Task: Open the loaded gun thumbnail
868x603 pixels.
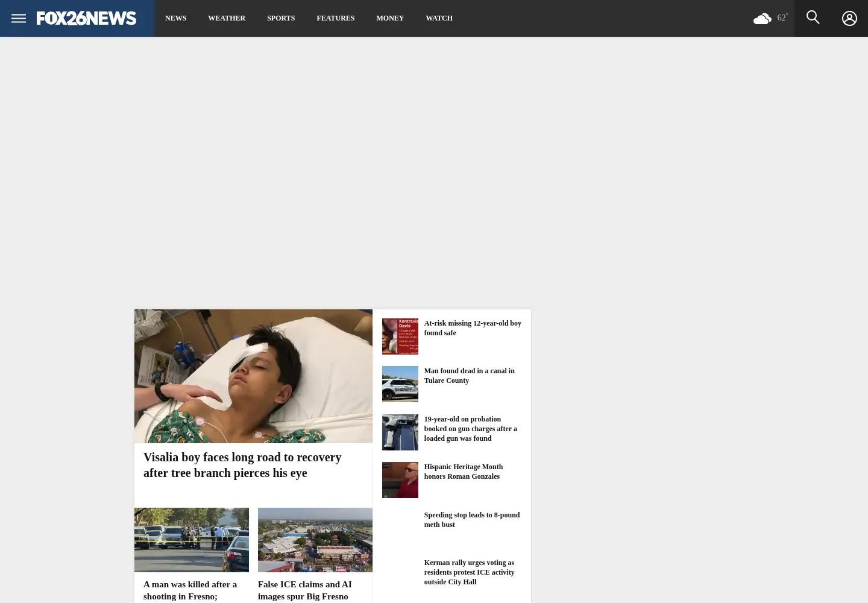Action: [x=400, y=432]
